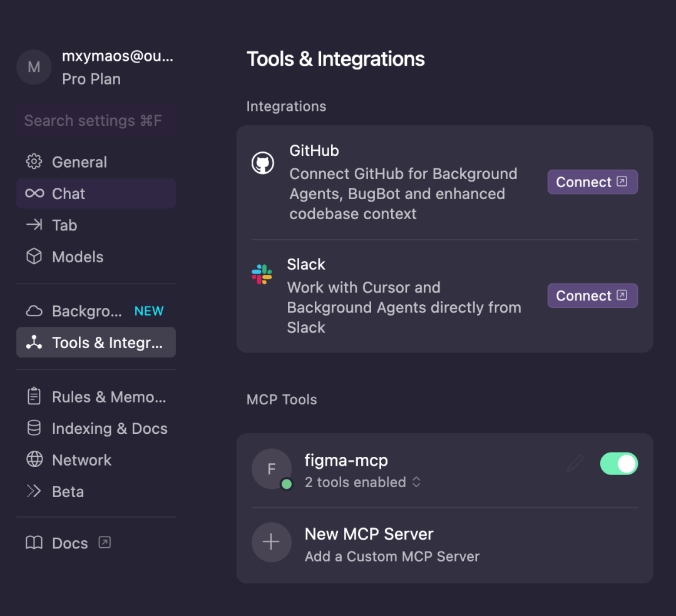Connect the GitHub integration
Image resolution: width=676 pixels, height=616 pixels.
[592, 182]
